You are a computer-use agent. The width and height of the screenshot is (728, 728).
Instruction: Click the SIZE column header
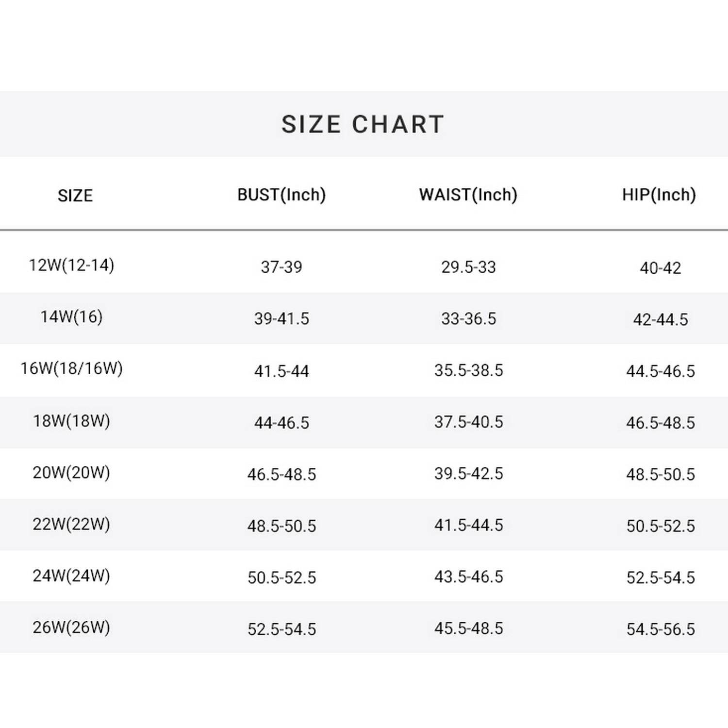click(x=75, y=196)
